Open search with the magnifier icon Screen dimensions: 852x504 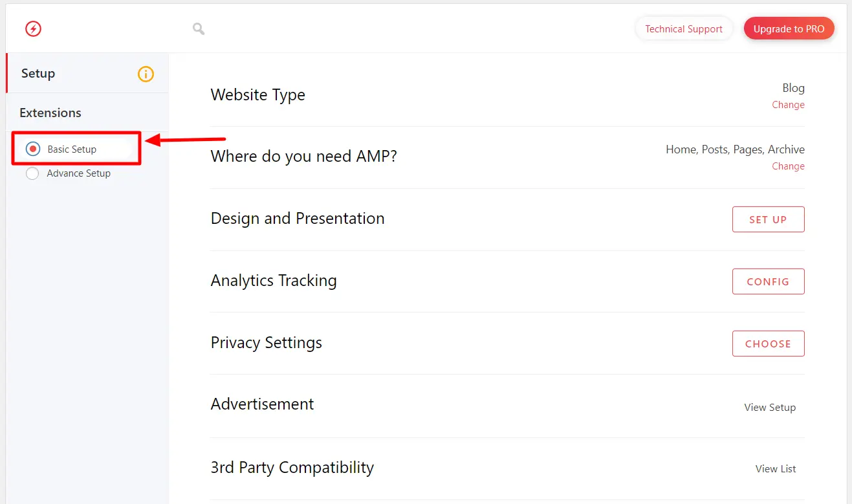pos(199,28)
